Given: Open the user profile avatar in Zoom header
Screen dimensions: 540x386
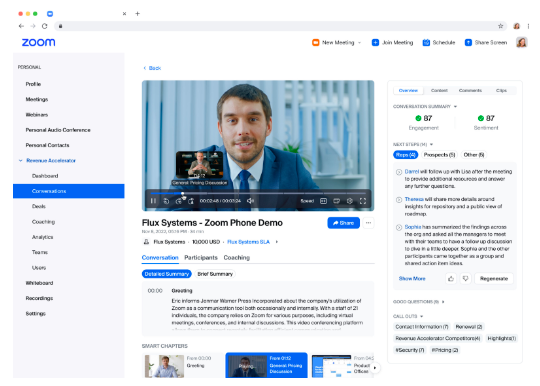Looking at the screenshot, I should 522,42.
